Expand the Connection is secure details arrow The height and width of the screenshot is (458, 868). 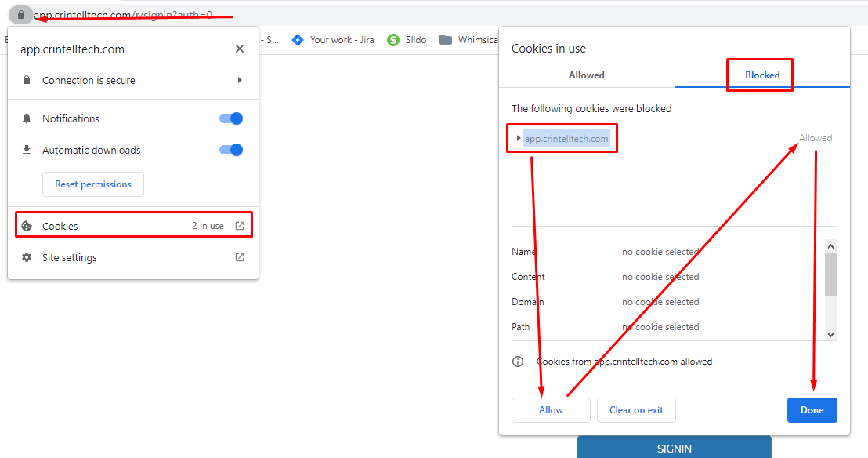tap(240, 81)
